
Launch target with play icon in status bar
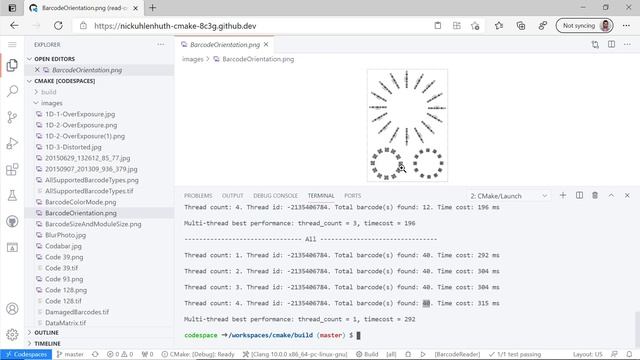click(423, 354)
